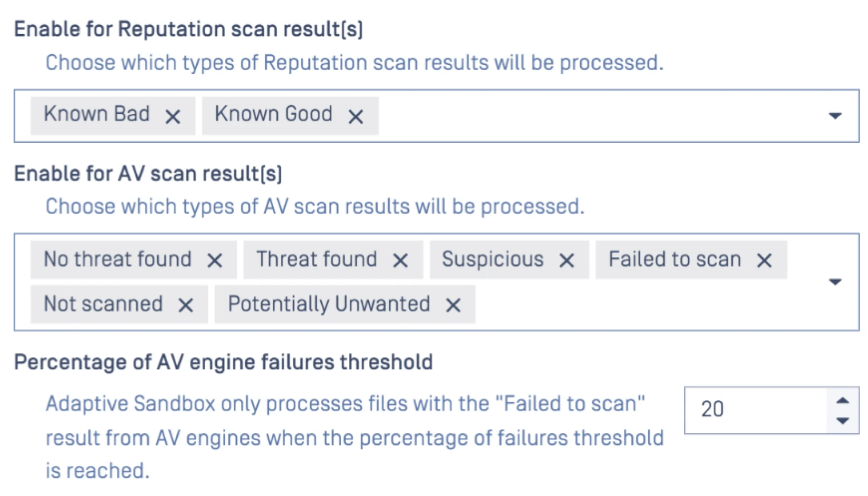Remove the Failed to scan tag

tap(764, 260)
